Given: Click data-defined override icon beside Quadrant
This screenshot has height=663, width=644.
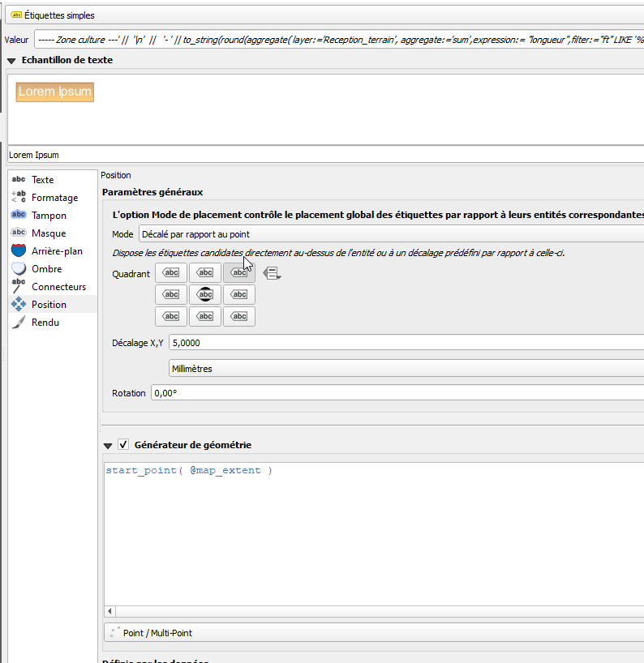Looking at the screenshot, I should [x=272, y=273].
